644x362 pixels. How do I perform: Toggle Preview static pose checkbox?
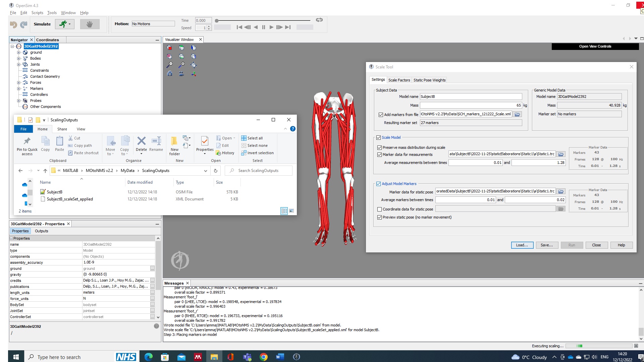point(379,217)
